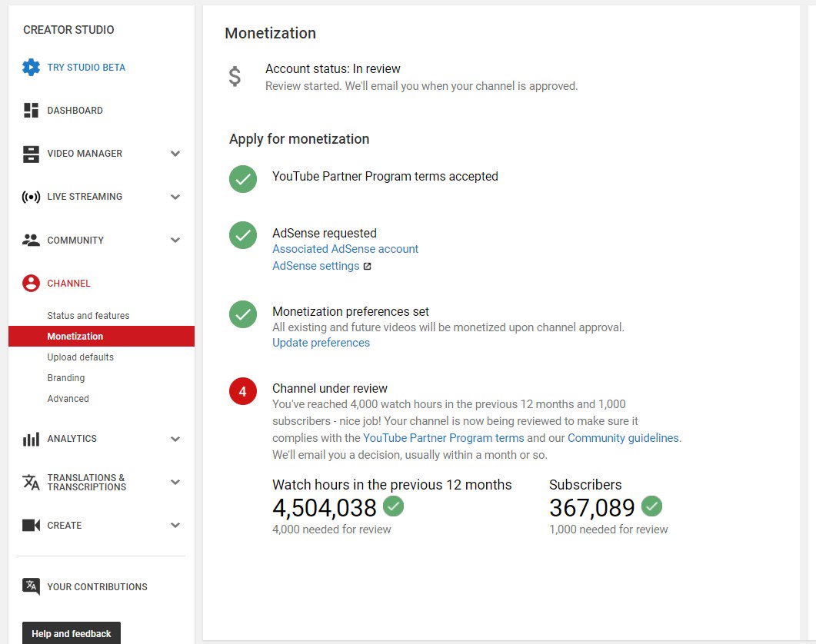
Task: Click green checkmark beside Monetization preferences set
Action: [243, 314]
